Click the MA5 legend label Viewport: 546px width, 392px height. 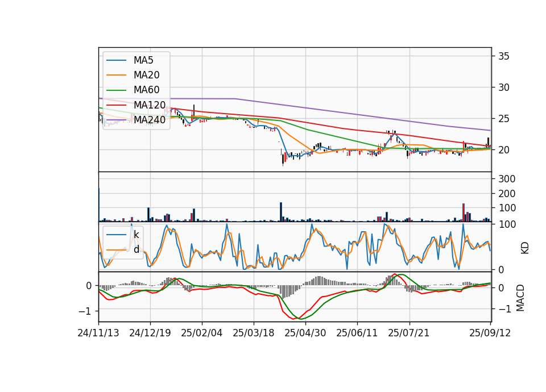pyautogui.click(x=143, y=60)
